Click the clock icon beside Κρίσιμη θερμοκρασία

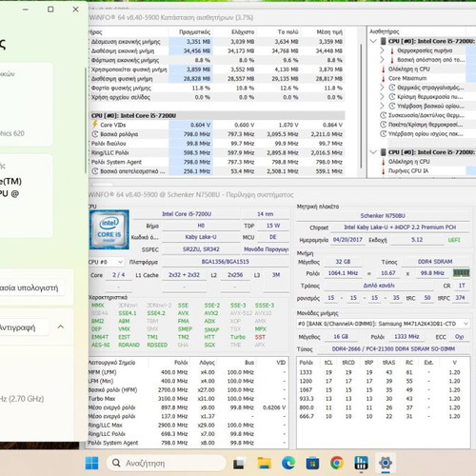click(x=392, y=96)
